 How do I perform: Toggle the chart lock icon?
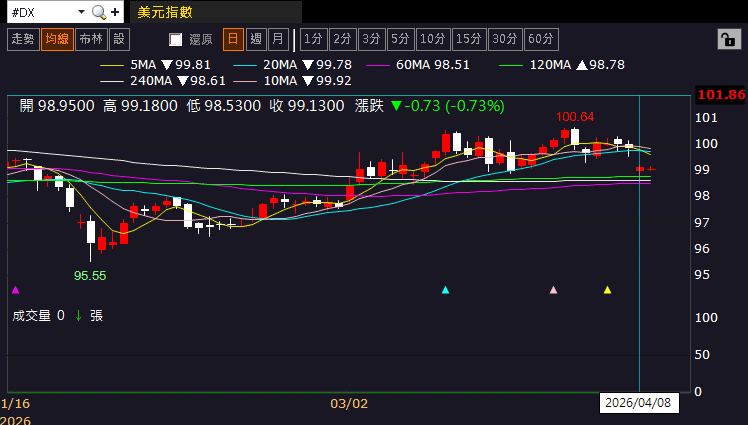(x=729, y=39)
